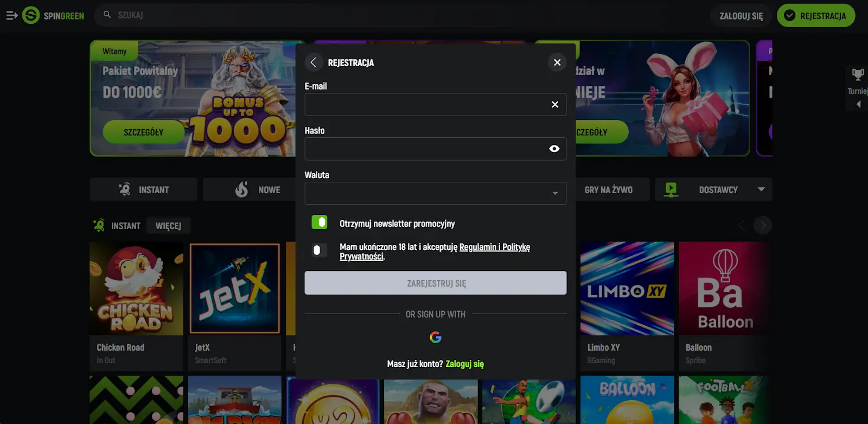Viewport: 868px width, 424px height.
Task: Click the Instant rocket category icon
Action: pos(125,189)
